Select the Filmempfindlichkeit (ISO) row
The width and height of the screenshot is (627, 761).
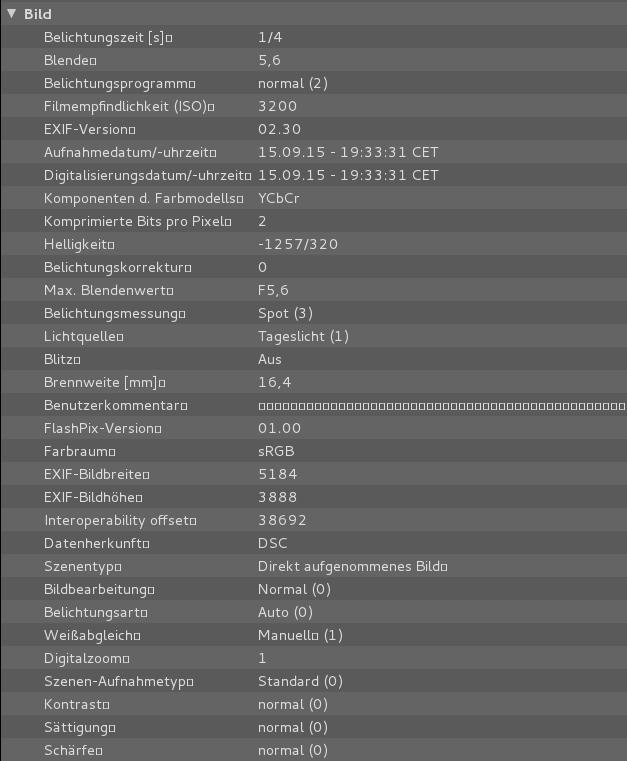[129, 107]
